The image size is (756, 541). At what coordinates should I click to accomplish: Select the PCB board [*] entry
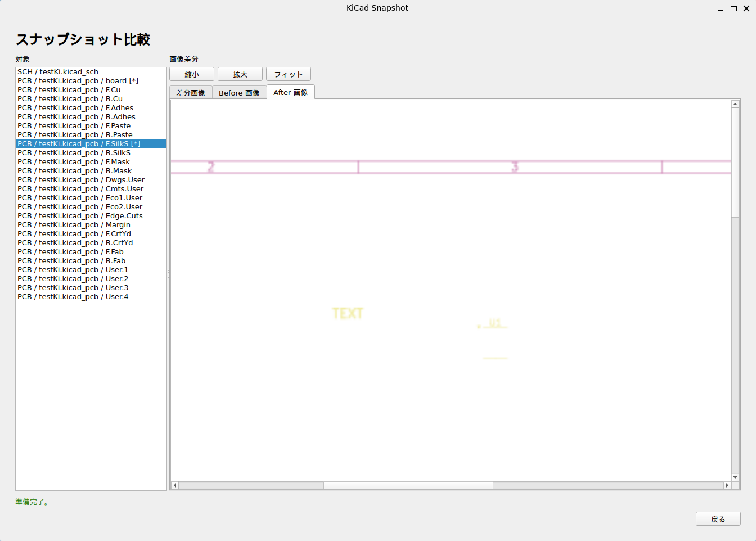click(x=78, y=81)
